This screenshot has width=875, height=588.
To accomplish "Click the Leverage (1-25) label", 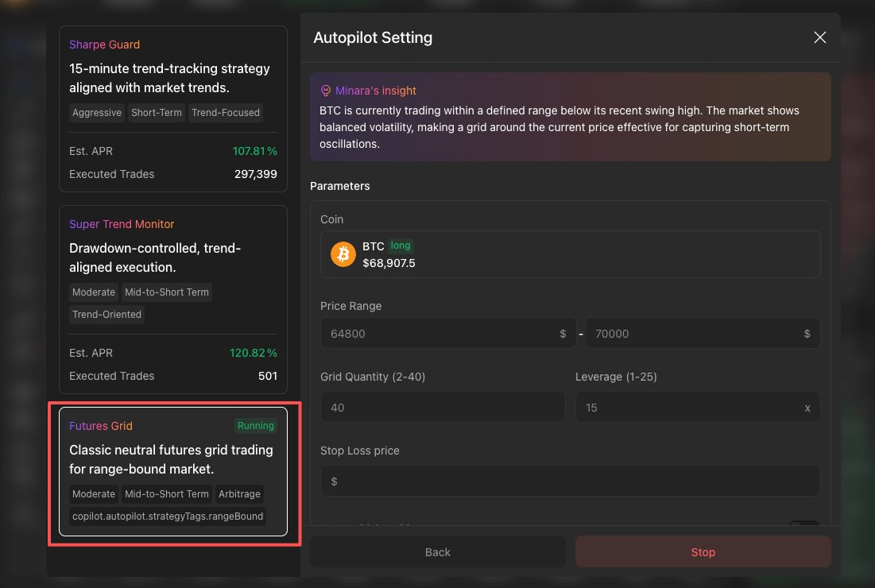I will (x=616, y=377).
